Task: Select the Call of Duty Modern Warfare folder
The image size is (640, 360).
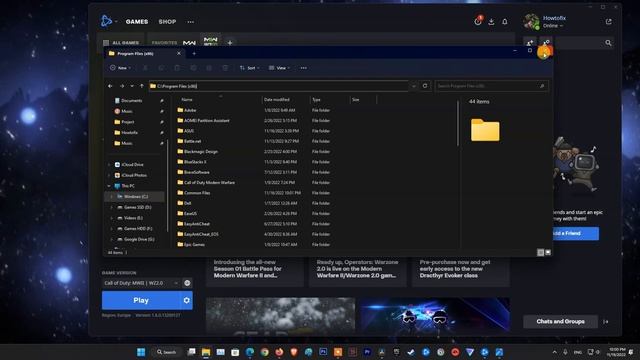Action: (209, 182)
